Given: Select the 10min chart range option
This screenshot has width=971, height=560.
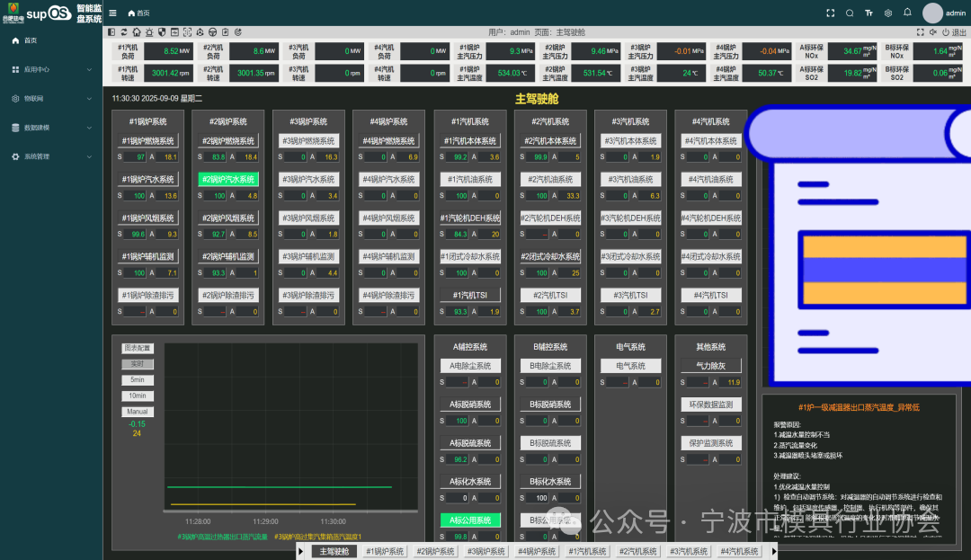Looking at the screenshot, I should (x=138, y=396).
